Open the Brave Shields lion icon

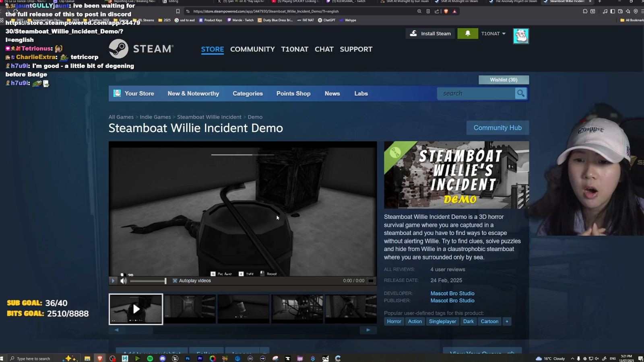(x=446, y=11)
